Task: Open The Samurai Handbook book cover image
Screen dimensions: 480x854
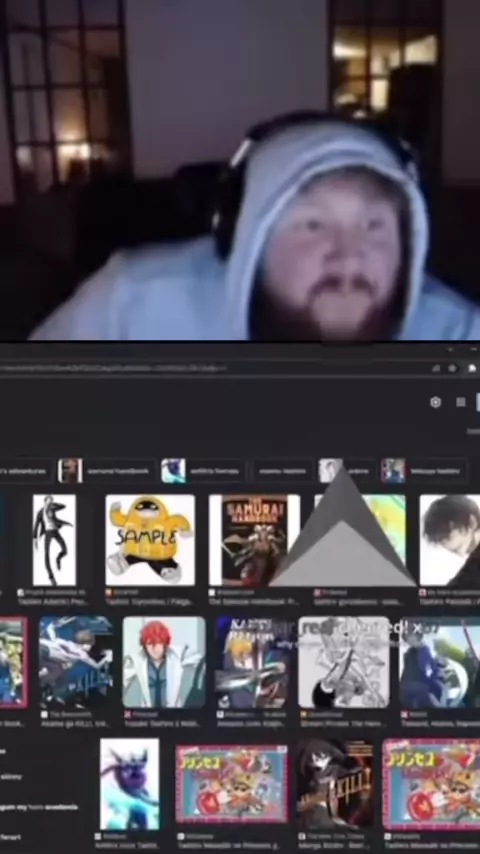Action: [x=254, y=540]
